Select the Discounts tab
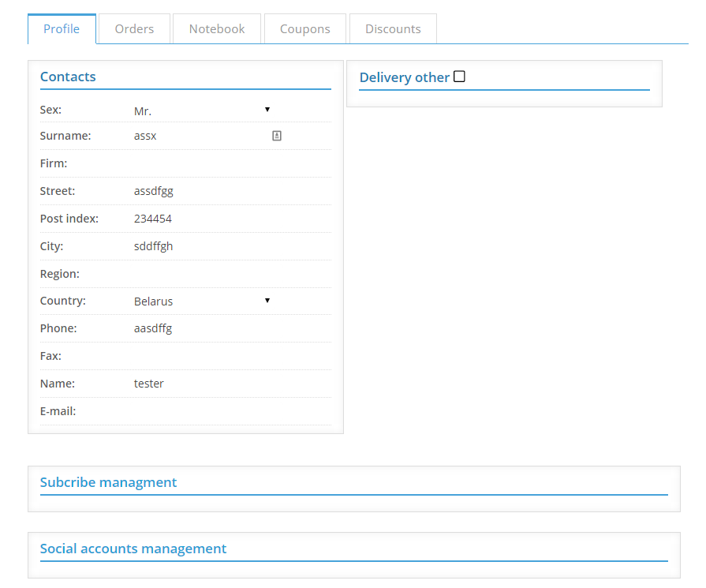 pos(393,29)
